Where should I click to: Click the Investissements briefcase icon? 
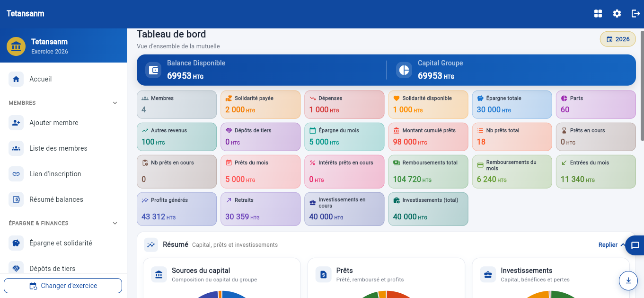click(488, 274)
